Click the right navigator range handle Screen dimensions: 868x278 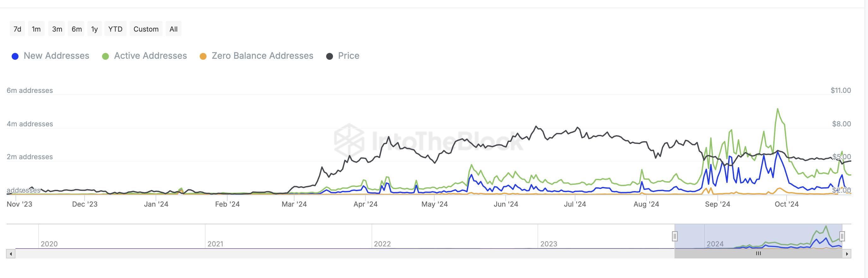pos(842,236)
